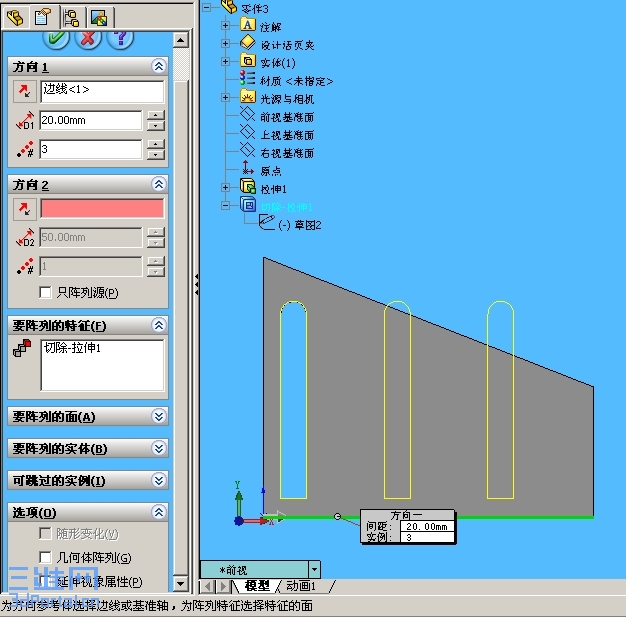The image size is (626, 617).
Task: Click the Direction 1 instance count icon
Action: [x=25, y=149]
